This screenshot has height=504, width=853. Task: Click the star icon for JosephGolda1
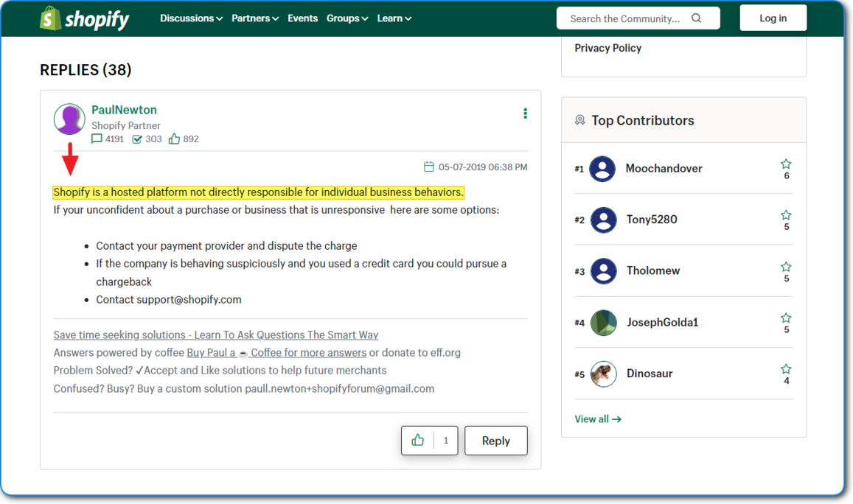click(x=786, y=318)
